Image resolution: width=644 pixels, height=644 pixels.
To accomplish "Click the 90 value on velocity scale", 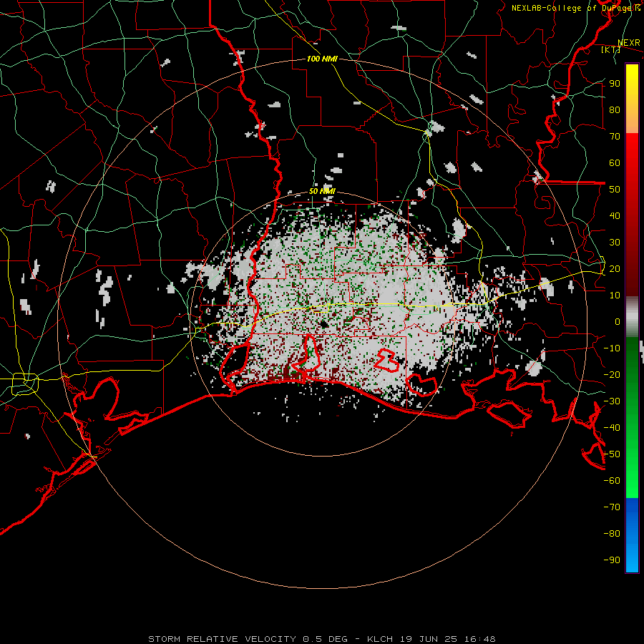I will click(x=615, y=84).
